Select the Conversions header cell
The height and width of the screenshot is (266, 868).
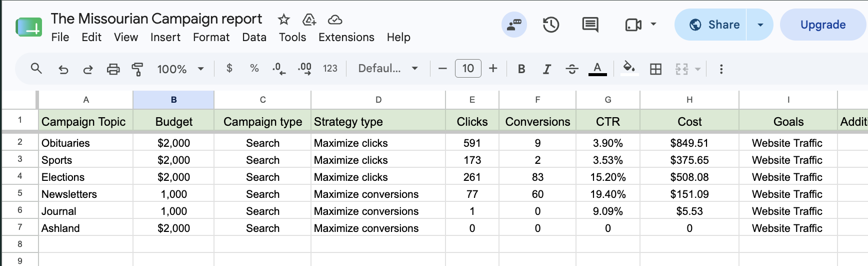click(x=537, y=121)
